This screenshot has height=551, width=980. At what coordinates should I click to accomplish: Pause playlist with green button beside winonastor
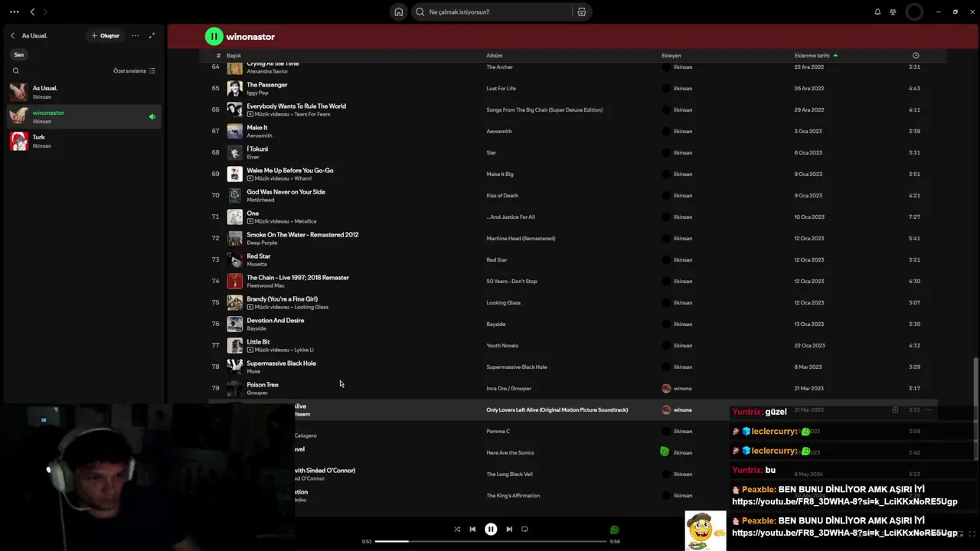tap(214, 36)
